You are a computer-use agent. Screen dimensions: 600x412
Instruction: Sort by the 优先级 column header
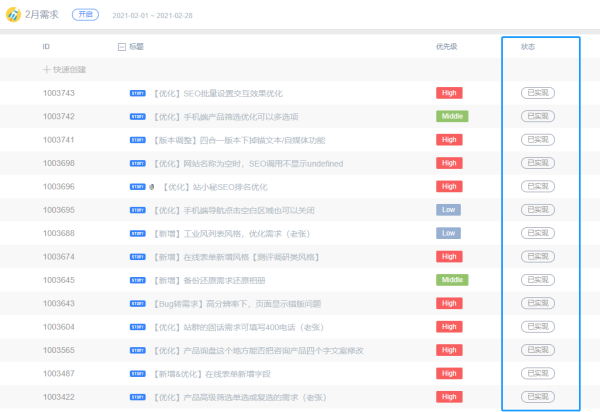point(447,47)
